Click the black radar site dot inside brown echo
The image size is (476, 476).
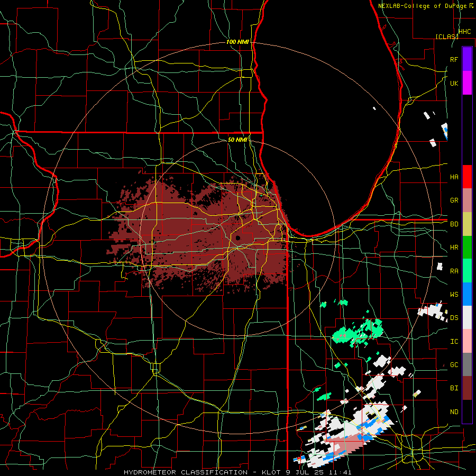[237, 237]
